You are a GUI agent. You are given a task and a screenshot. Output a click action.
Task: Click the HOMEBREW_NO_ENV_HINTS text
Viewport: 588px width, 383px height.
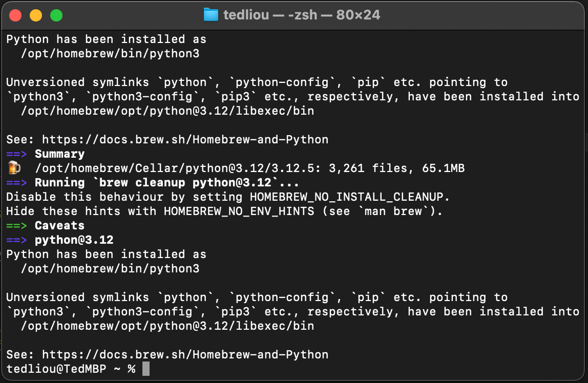[x=239, y=211]
